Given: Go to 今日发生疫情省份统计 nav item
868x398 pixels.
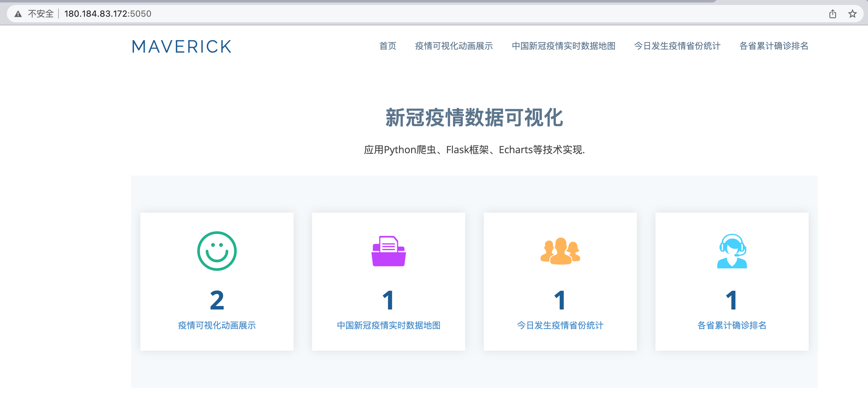Looking at the screenshot, I should 677,46.
